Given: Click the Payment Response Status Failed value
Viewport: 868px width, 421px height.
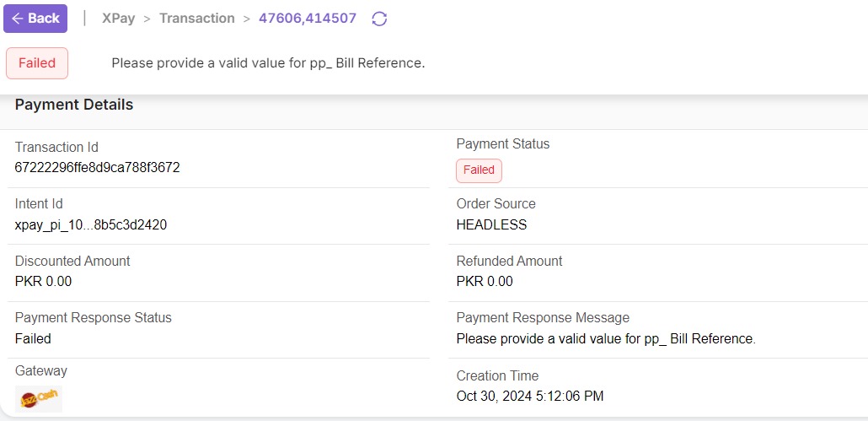Looking at the screenshot, I should click(34, 339).
